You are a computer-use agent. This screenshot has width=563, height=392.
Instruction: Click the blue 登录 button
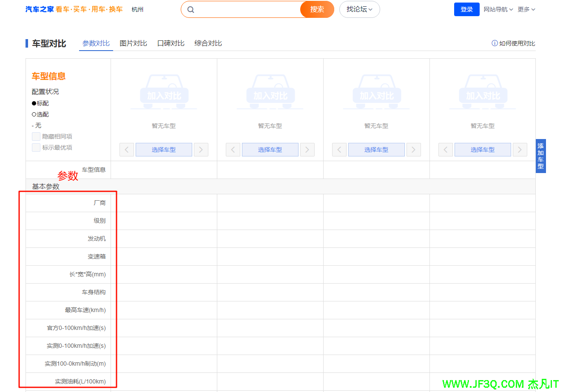click(x=466, y=9)
